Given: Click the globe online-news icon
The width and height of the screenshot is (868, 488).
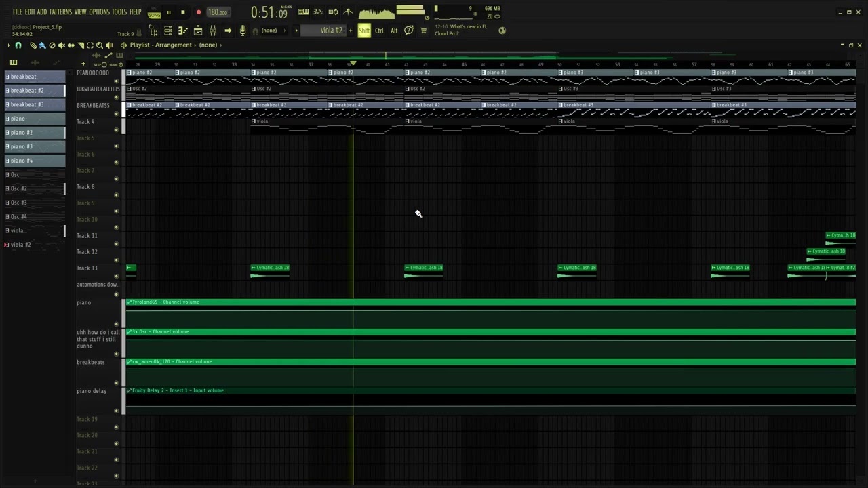Looking at the screenshot, I should (x=502, y=30).
